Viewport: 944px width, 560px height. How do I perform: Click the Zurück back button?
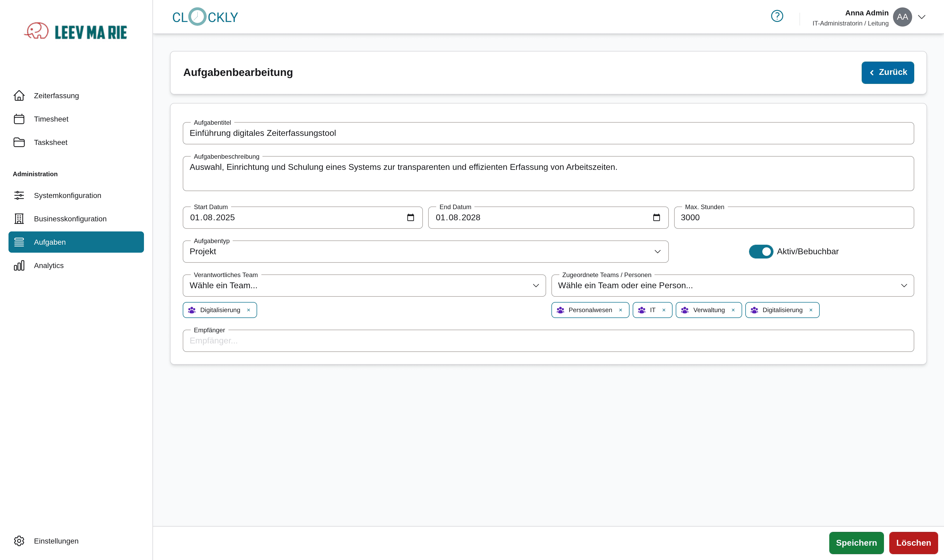coord(887,72)
